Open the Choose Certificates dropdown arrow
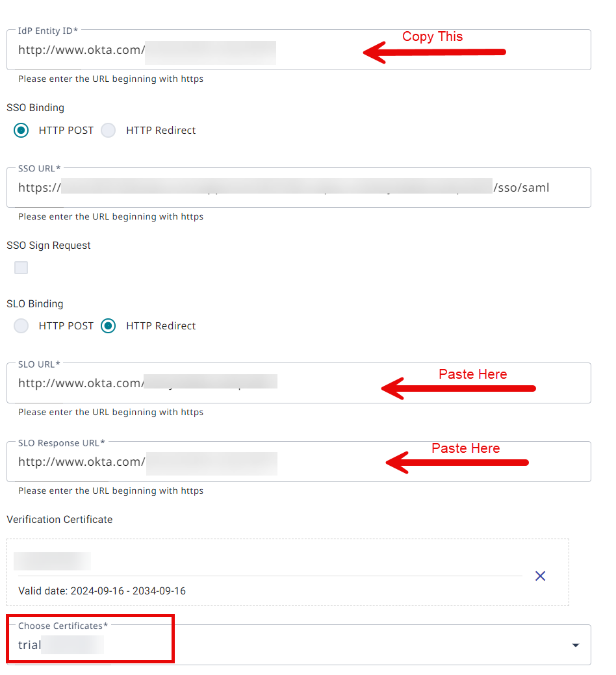The width and height of the screenshot is (616, 675). (575, 644)
